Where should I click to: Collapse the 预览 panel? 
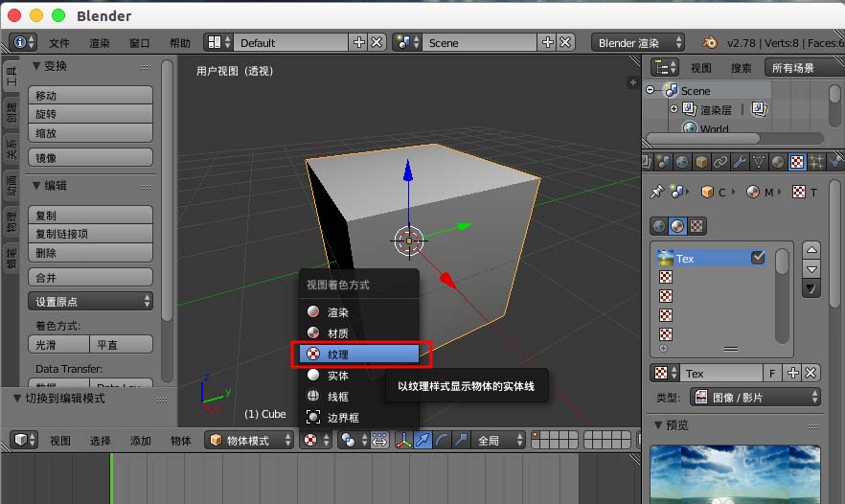tap(658, 424)
